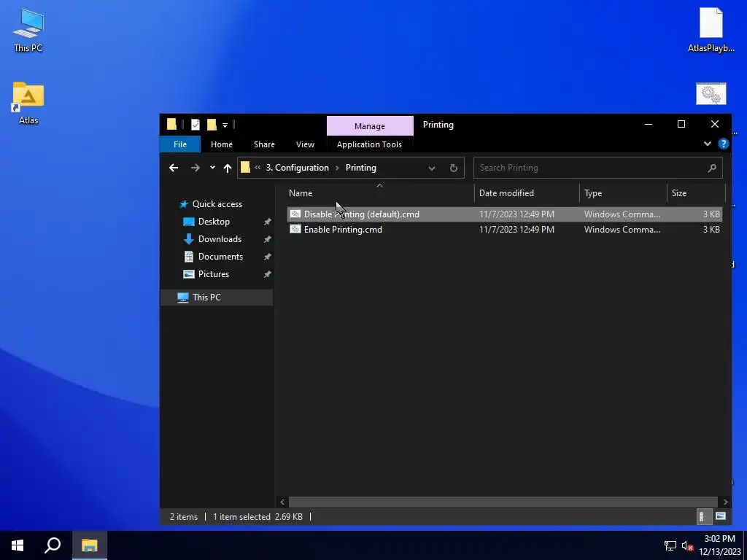Open the File menu in Explorer
Viewport: 747px width, 560px height.
click(180, 144)
